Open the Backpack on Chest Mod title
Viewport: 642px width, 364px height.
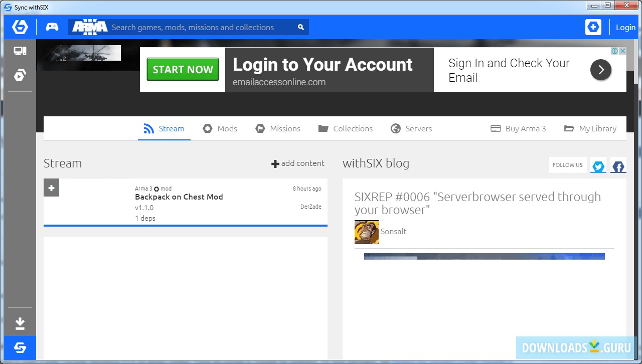(x=179, y=197)
